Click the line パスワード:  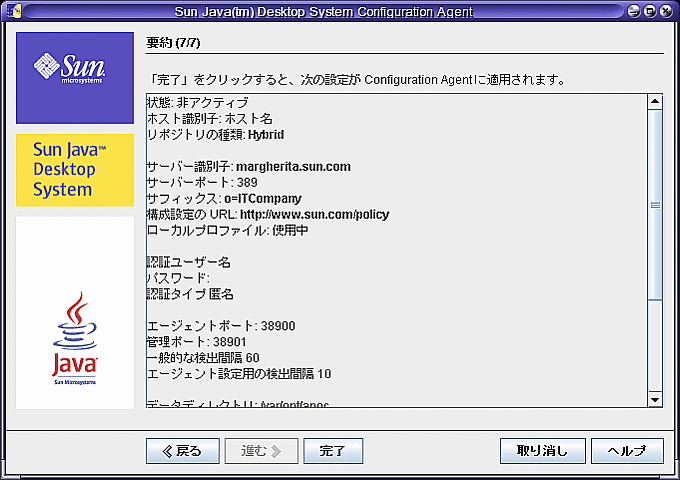tap(178, 278)
